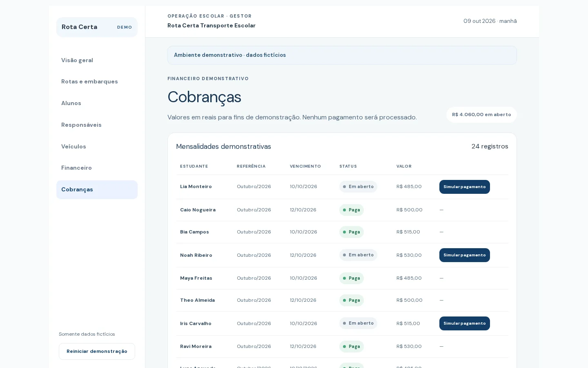Click the R$ 4.060,00 em aberto pill

click(481, 114)
